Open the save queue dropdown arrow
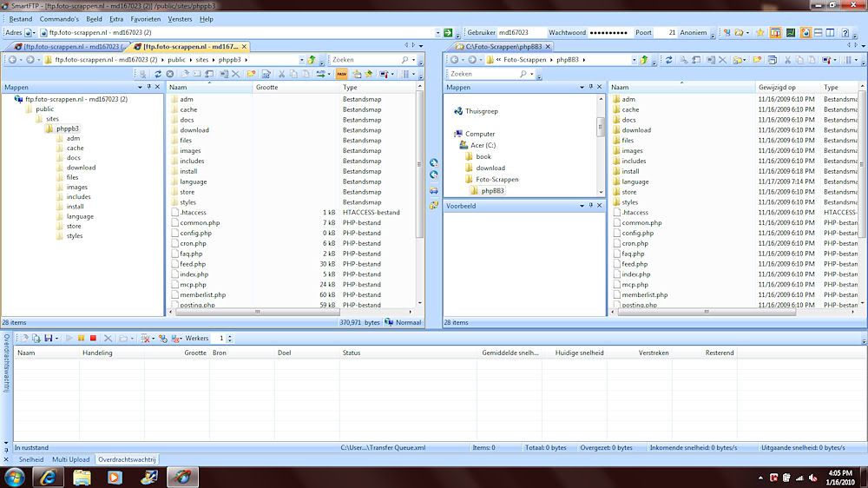Screen dimensions: 868x488 (56, 339)
